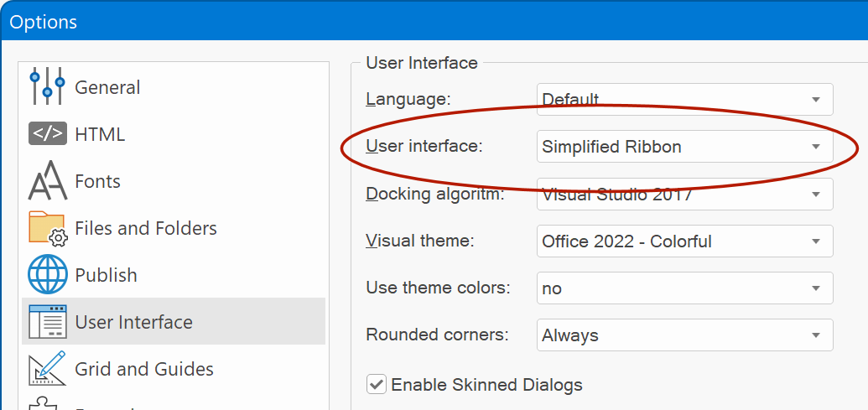This screenshot has width=868, height=410.
Task: Select the Publish category label
Action: 106,275
